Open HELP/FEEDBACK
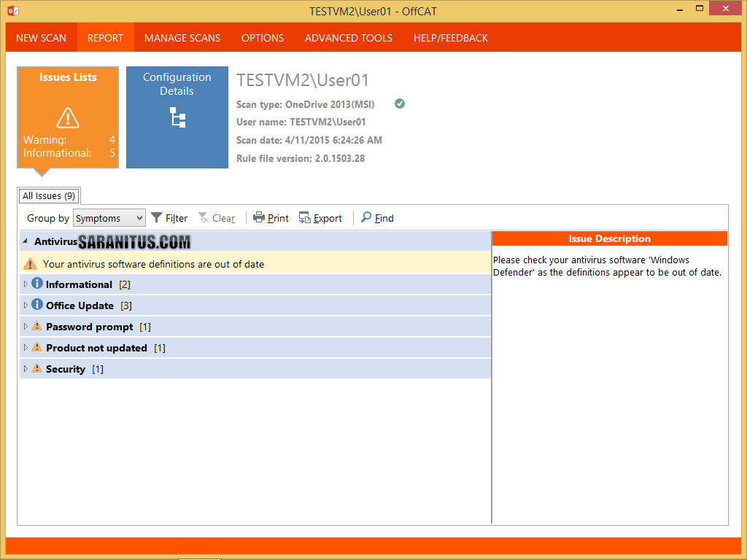This screenshot has width=747, height=560. pos(451,38)
